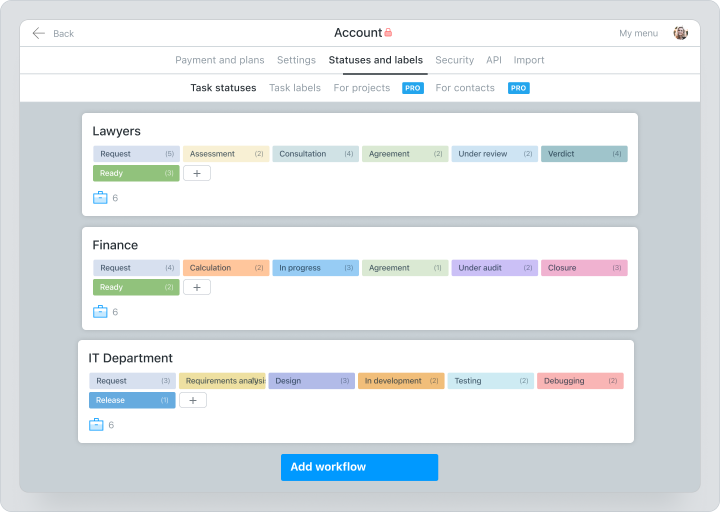Click the IT Department workflow title
Image resolution: width=720 pixels, height=512 pixels.
tap(131, 358)
